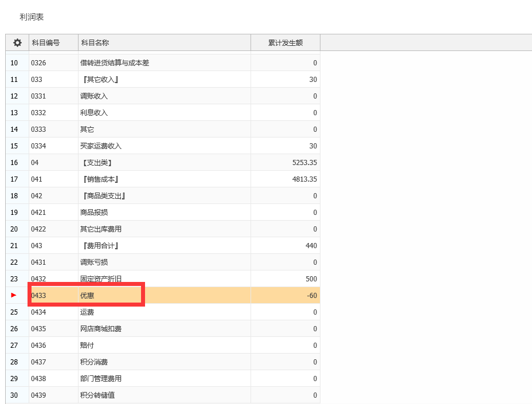The height and width of the screenshot is (404, 532).
Task: Select the 其它出库费用 row
Action: coord(163,229)
